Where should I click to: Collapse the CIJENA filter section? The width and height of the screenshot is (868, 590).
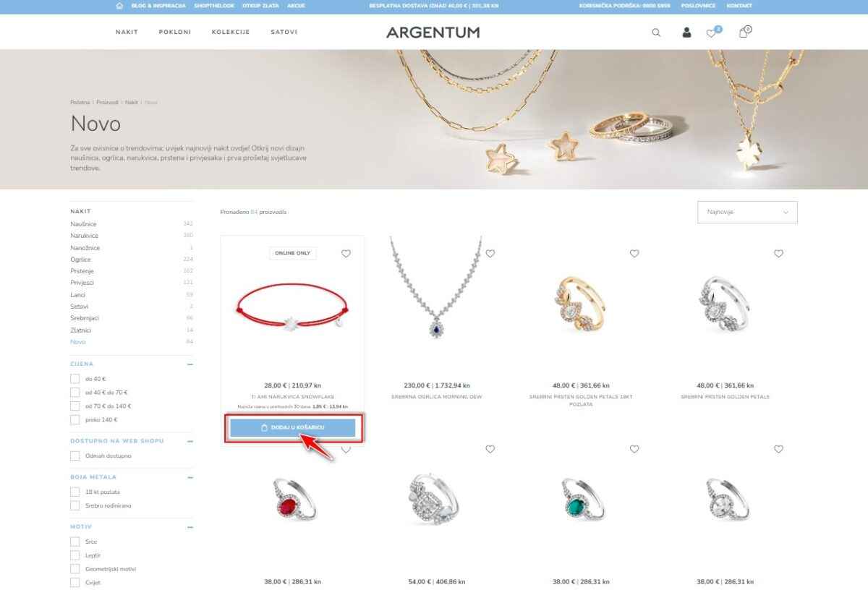(190, 364)
